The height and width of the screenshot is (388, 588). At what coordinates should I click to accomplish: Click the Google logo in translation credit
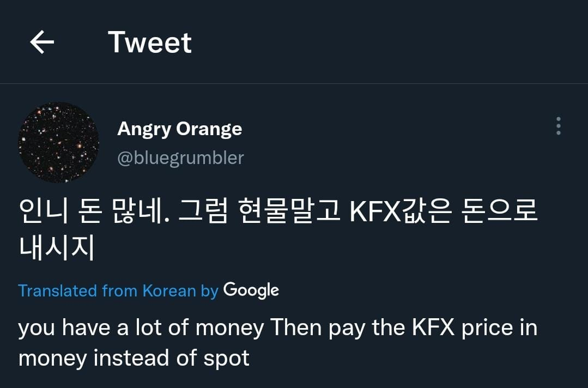coord(251,290)
